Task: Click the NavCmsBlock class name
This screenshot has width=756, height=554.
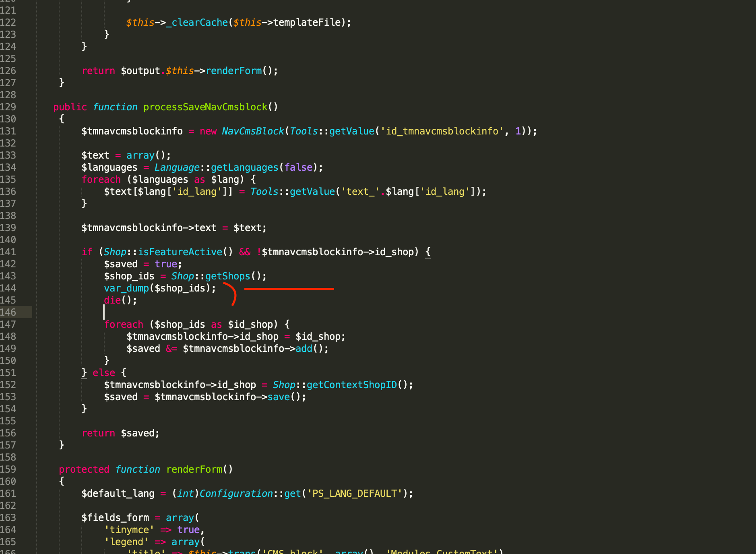Action: click(253, 131)
